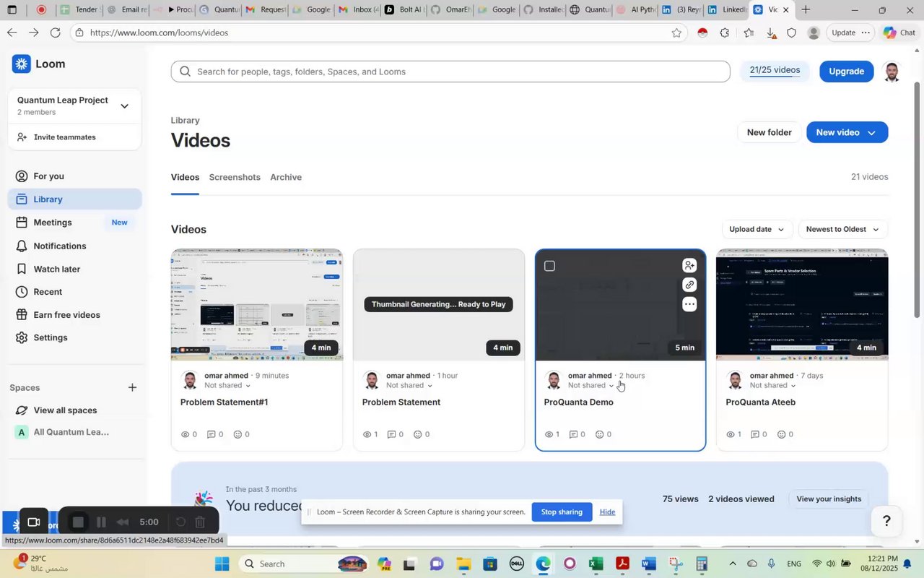Viewport: 924px width, 578px height.
Task: Hide the screen sharing notification bar
Action: click(x=607, y=512)
